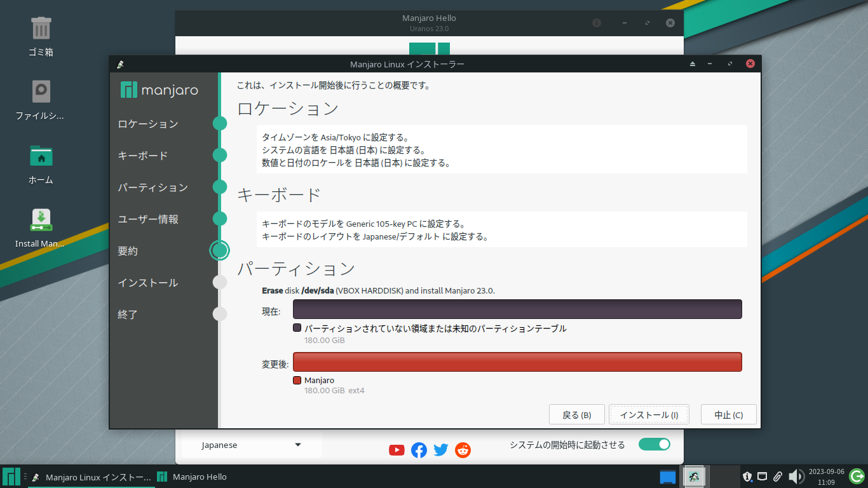The image size is (868, 488).
Task: Select キーボード step in sidebar
Action: (x=143, y=156)
